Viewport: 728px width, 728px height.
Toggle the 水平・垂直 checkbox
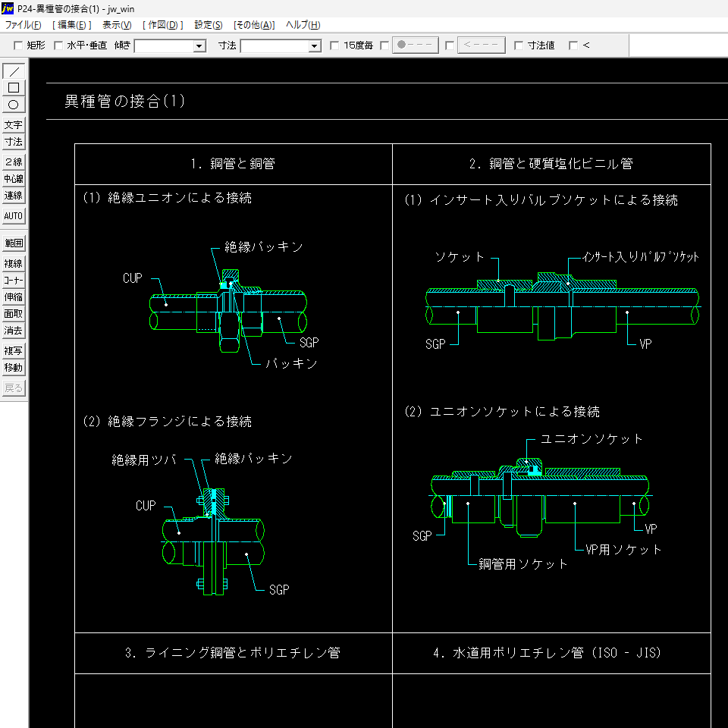(58, 45)
